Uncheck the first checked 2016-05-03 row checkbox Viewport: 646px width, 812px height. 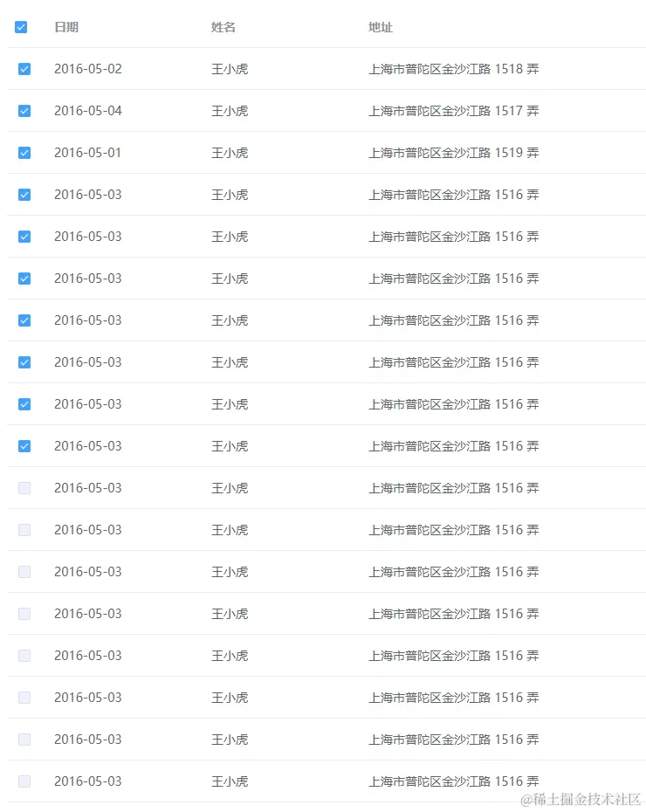(24, 195)
